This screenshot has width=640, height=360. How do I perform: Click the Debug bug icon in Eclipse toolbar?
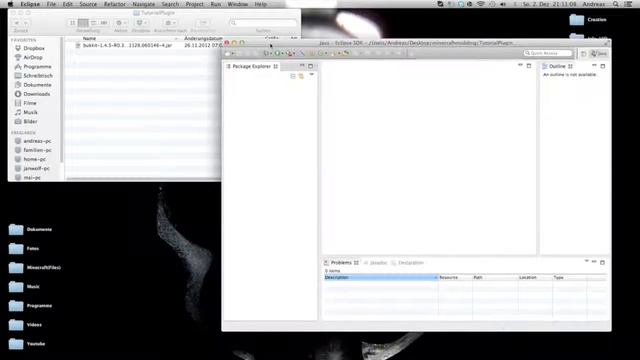267,53
